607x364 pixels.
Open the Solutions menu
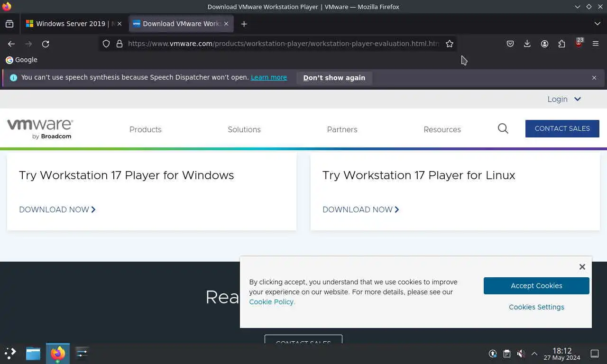[x=244, y=129]
